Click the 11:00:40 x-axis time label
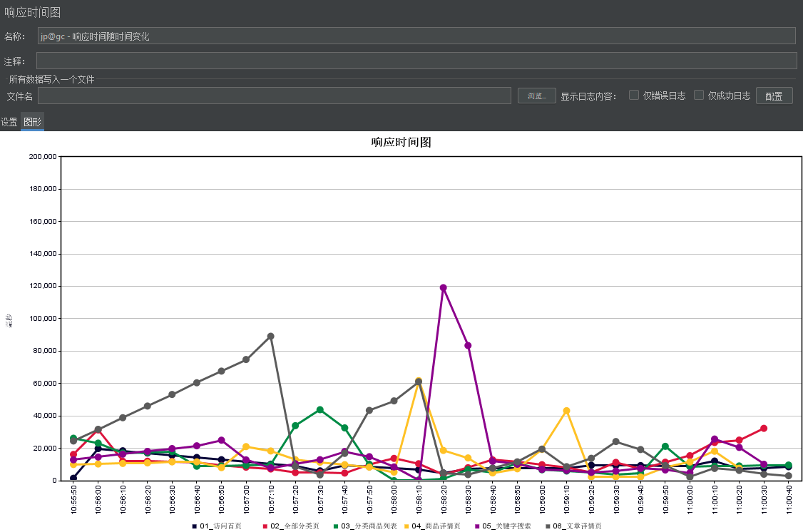The image size is (803, 532). (x=789, y=500)
